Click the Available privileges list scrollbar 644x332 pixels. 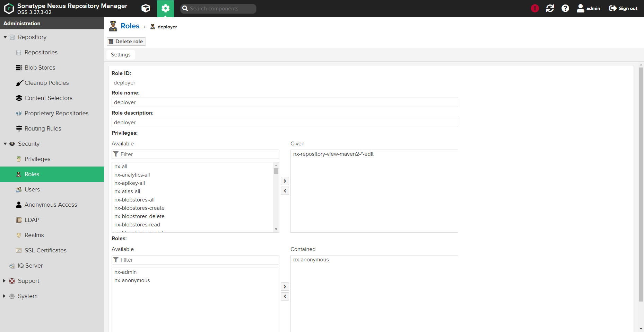[x=276, y=197]
